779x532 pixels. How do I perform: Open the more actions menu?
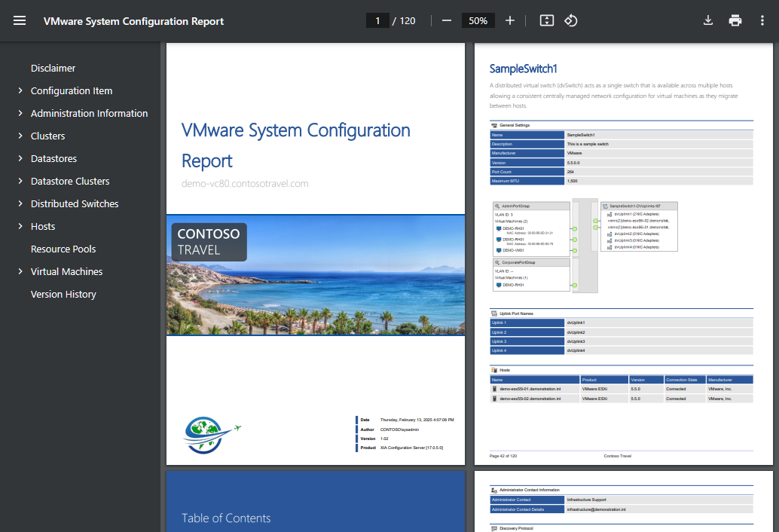[x=762, y=20]
